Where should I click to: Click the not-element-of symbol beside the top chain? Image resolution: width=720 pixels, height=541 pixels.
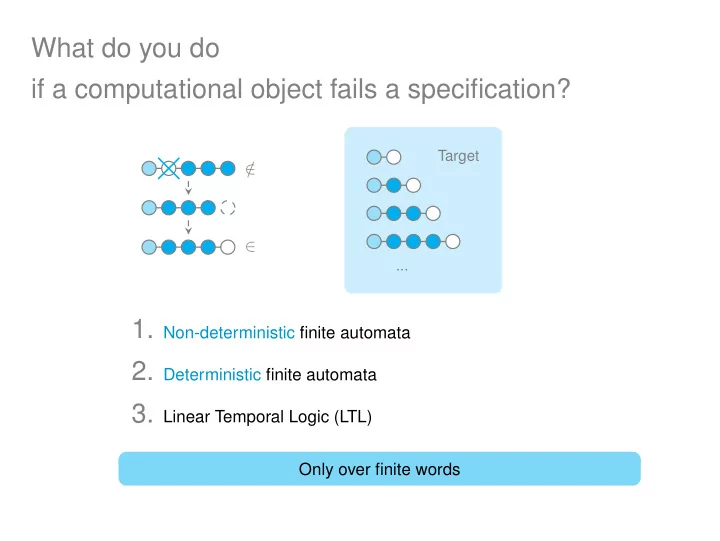pyautogui.click(x=250, y=169)
